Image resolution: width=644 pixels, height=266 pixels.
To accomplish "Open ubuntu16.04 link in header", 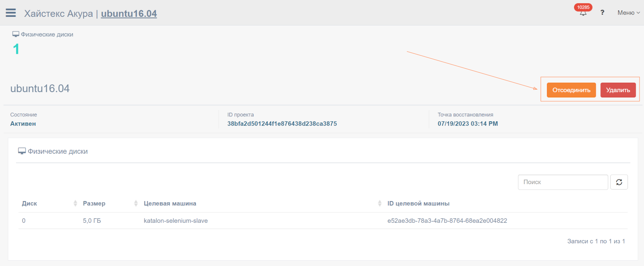I will (129, 14).
